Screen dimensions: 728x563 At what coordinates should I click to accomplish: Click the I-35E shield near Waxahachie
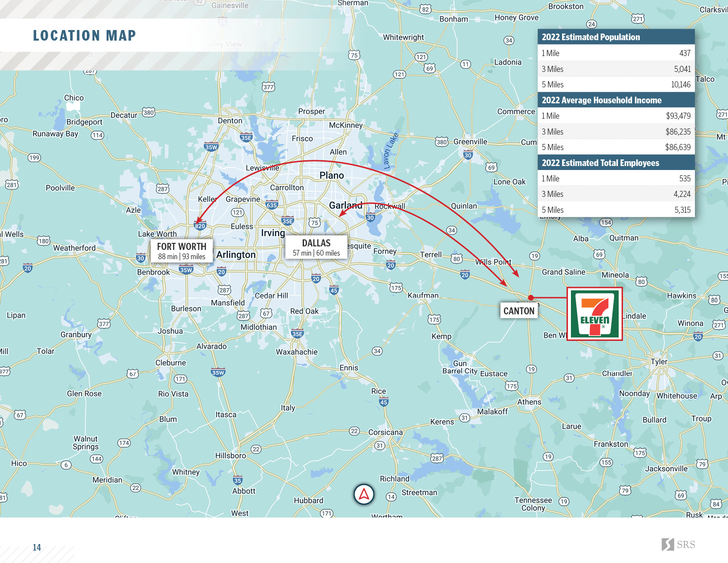tap(297, 334)
